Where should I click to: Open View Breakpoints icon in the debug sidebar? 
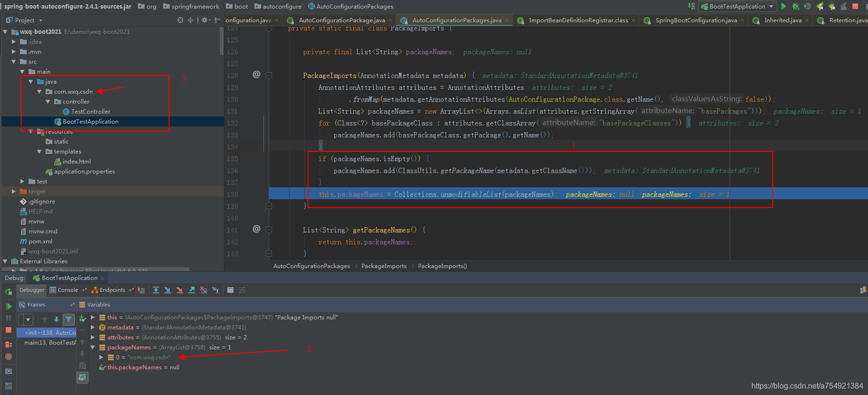9,345
